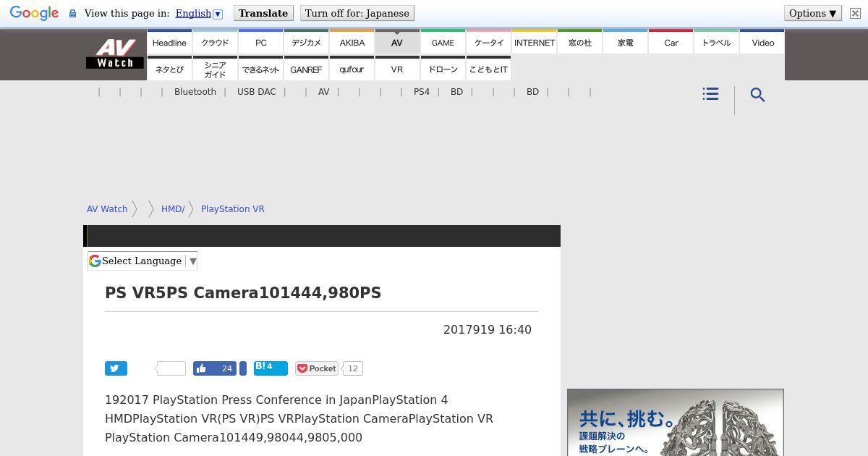
Task: Select the AV nav tab
Action: tap(397, 42)
